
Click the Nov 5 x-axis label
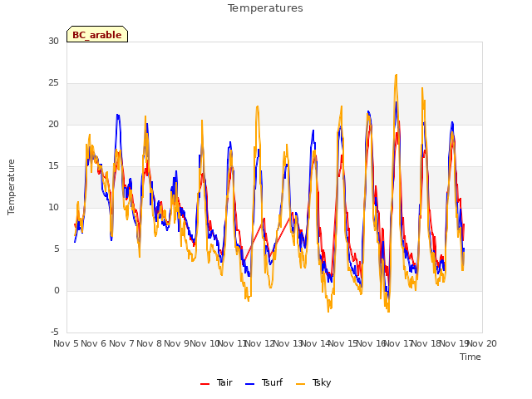coord(66,343)
